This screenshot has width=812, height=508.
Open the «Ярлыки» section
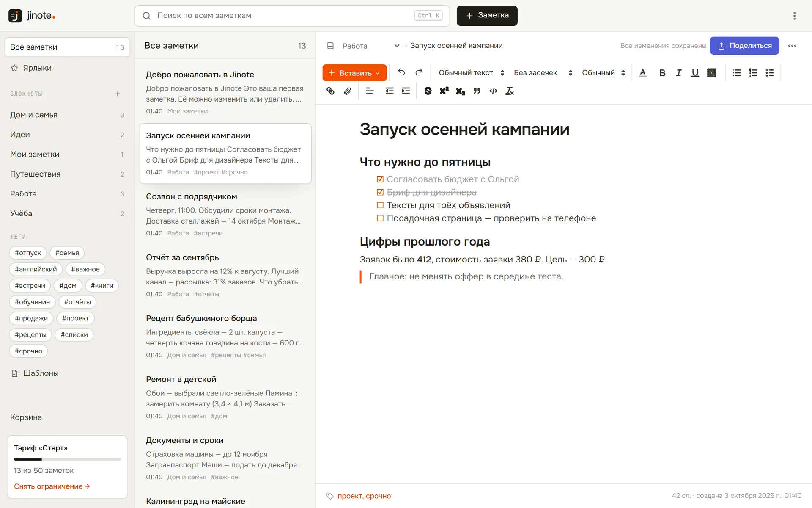point(67,68)
